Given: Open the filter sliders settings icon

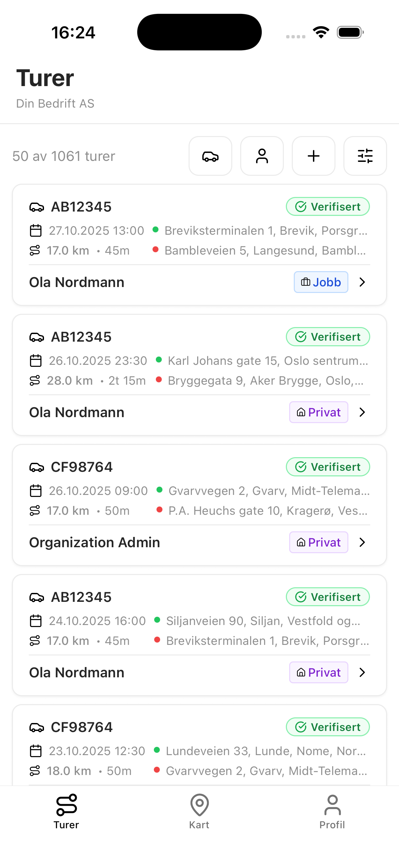Looking at the screenshot, I should (365, 156).
